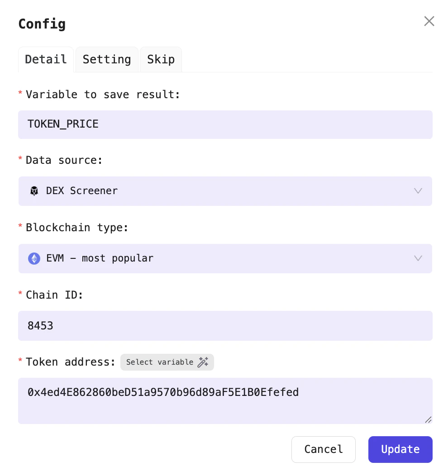Click Cancel to dismiss the dialog
This screenshot has height=476, width=448.
(x=324, y=449)
